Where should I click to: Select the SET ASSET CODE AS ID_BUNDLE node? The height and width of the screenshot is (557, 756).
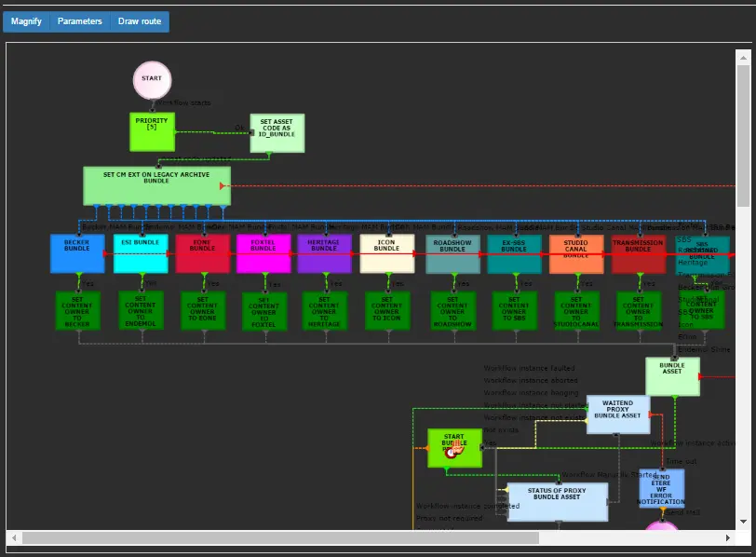tap(277, 134)
